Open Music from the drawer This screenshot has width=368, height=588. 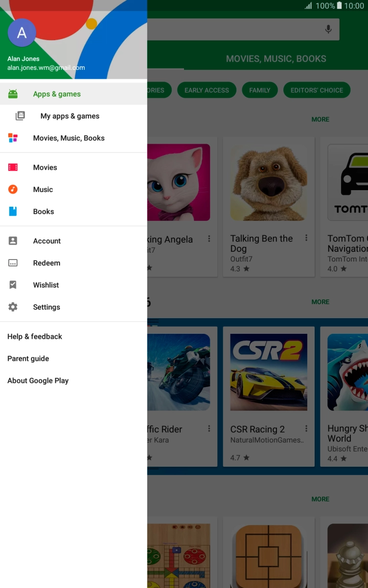pyautogui.click(x=43, y=189)
